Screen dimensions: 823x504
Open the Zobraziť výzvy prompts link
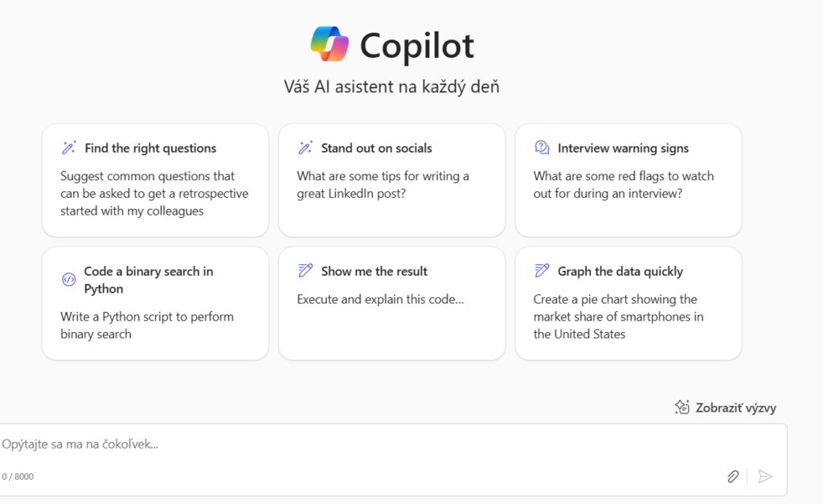pos(726,408)
